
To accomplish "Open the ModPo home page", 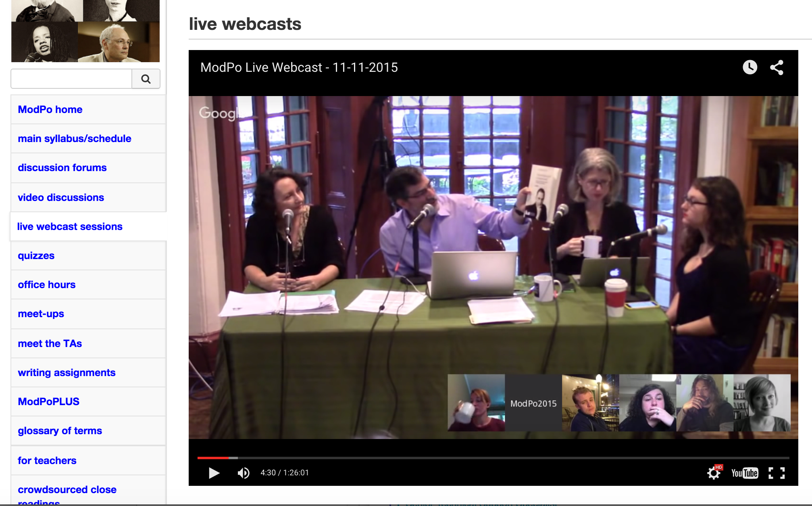I will pyautogui.click(x=50, y=109).
